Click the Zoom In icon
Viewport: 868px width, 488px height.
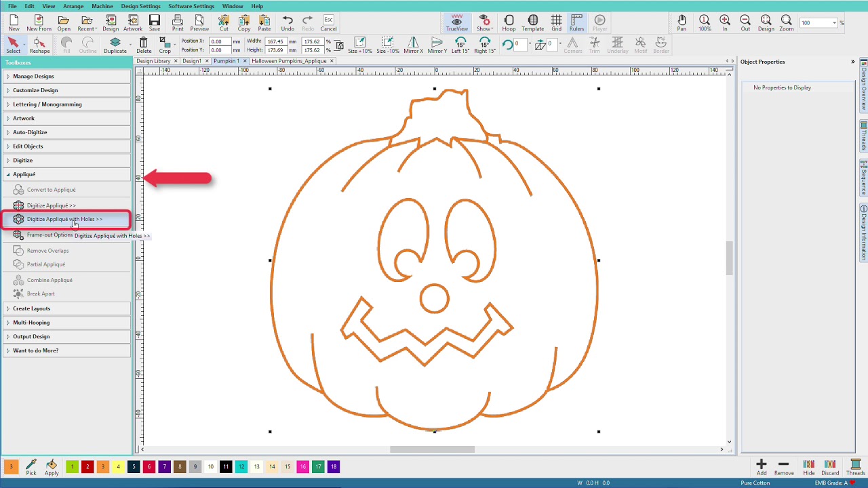point(725,23)
